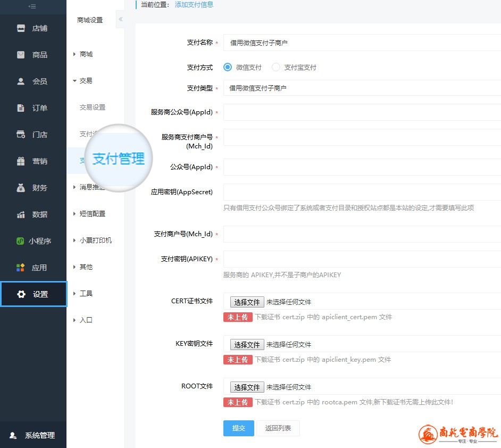Click the 商城设置 panel heading
This screenshot has height=448, width=501.
90,20
